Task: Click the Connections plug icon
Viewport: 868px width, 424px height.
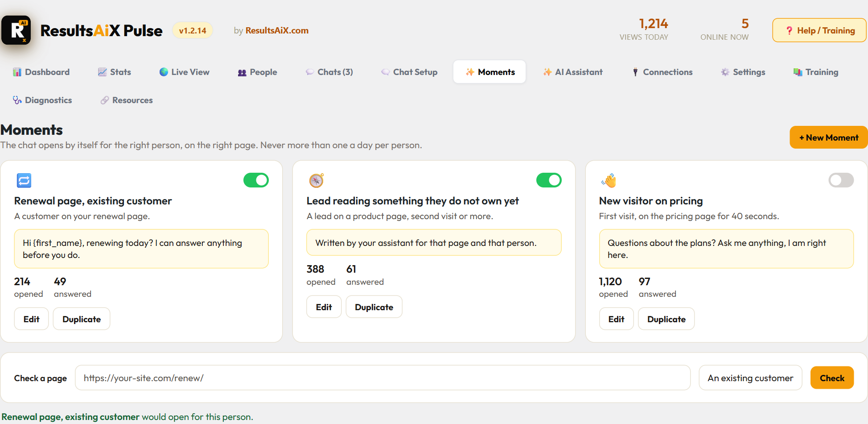Action: [635, 72]
